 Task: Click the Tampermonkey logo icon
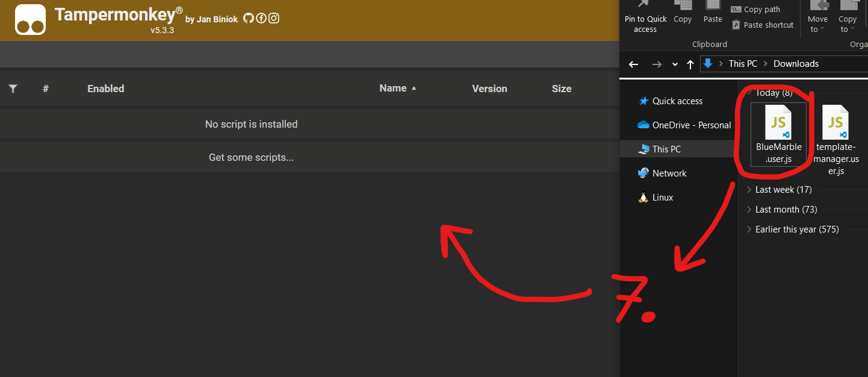[x=31, y=20]
